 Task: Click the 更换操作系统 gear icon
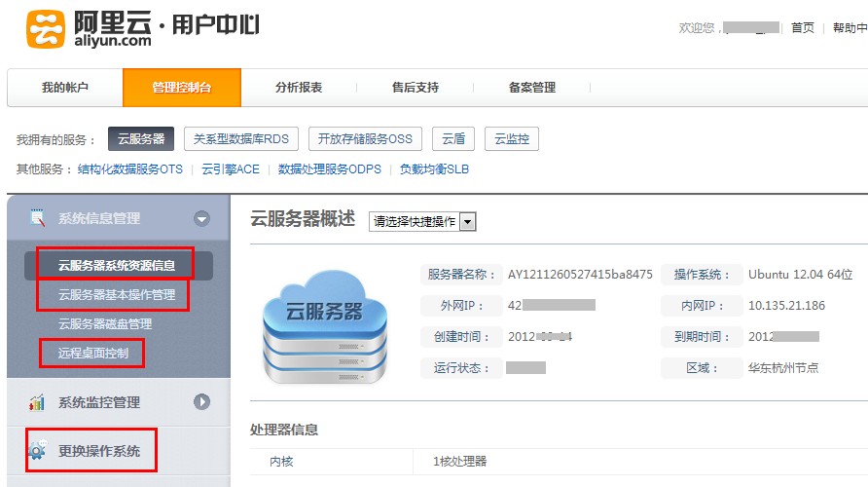[38, 450]
